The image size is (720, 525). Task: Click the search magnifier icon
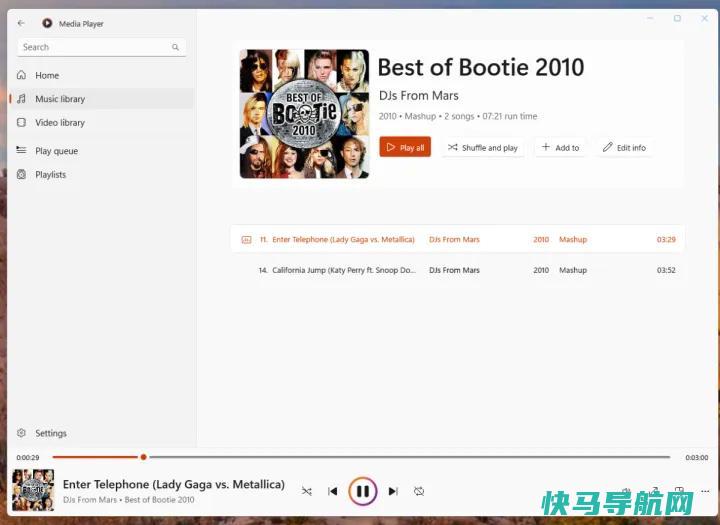tap(175, 47)
